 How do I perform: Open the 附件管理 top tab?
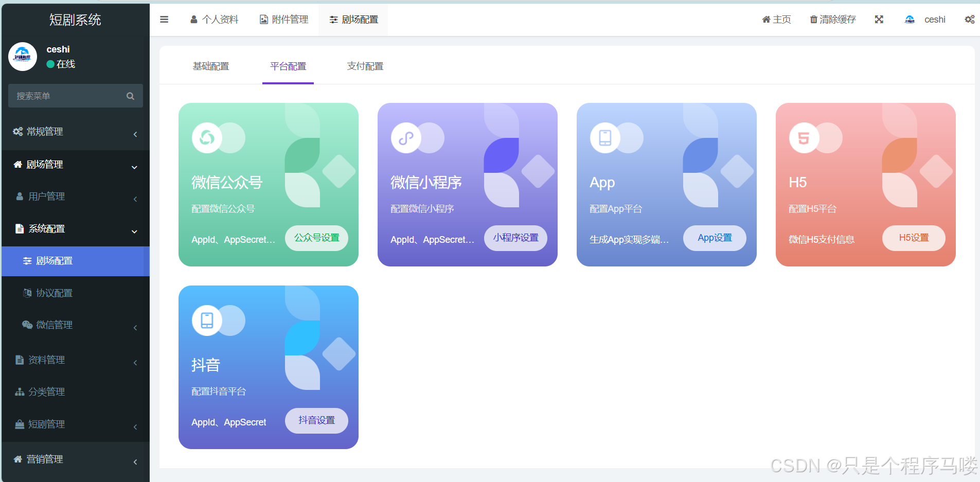pyautogui.click(x=284, y=20)
